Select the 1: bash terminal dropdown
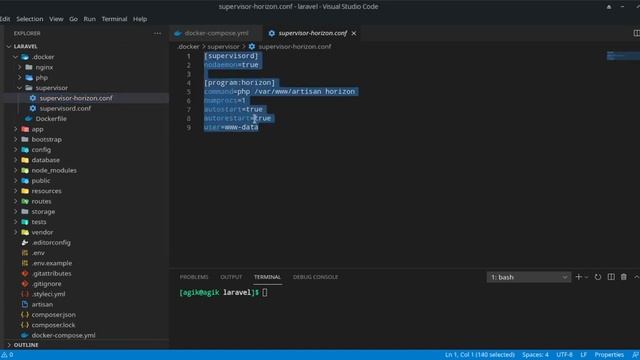Viewport: 640px width, 360px height. [529, 277]
